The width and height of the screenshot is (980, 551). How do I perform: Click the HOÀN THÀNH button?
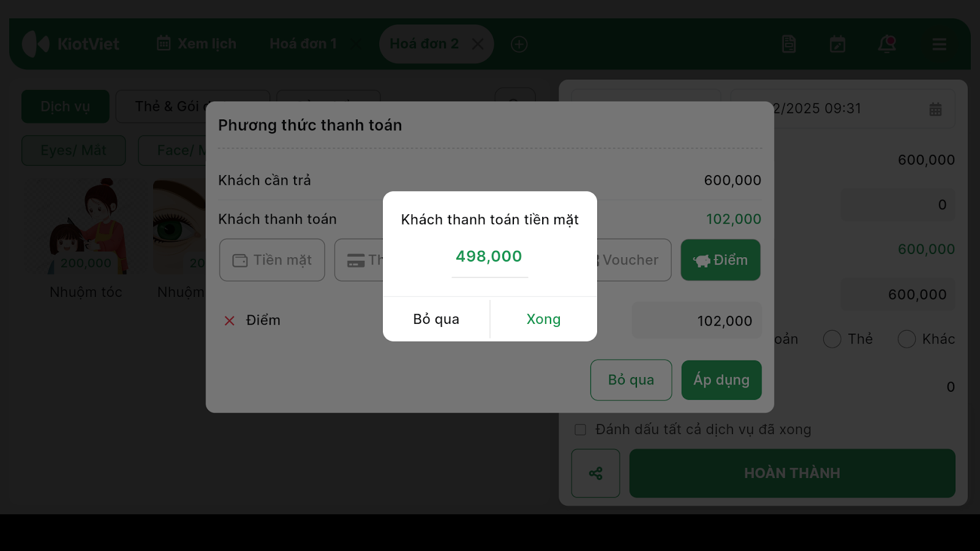[x=792, y=473]
